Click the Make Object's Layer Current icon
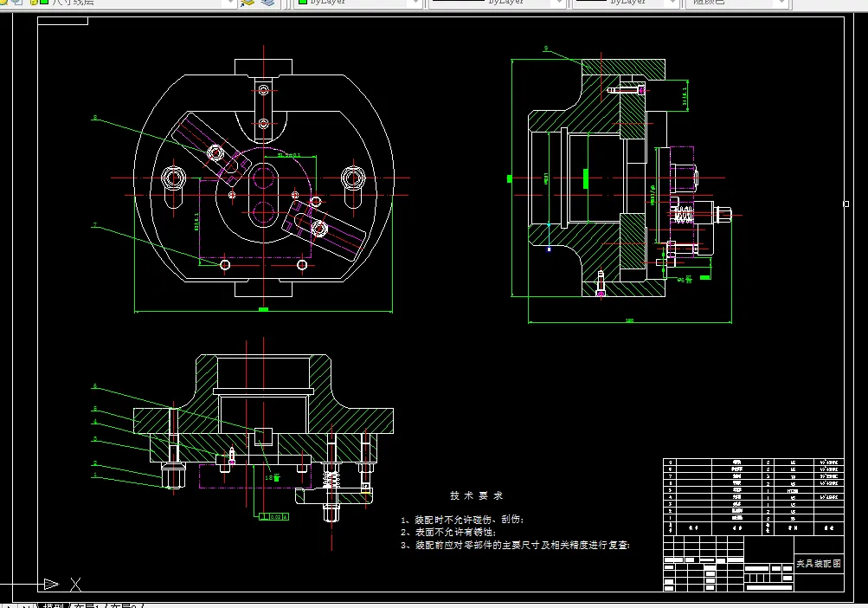 click(248, 3)
